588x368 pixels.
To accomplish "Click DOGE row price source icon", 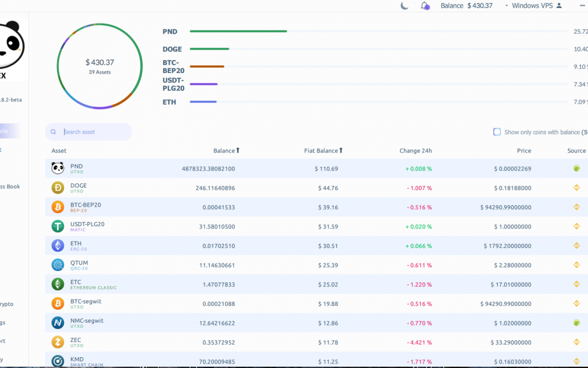I will click(x=577, y=188).
